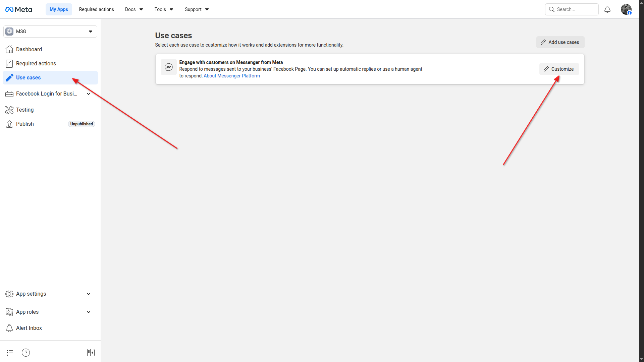Open the notifications bell
The height and width of the screenshot is (362, 644).
(607, 9)
